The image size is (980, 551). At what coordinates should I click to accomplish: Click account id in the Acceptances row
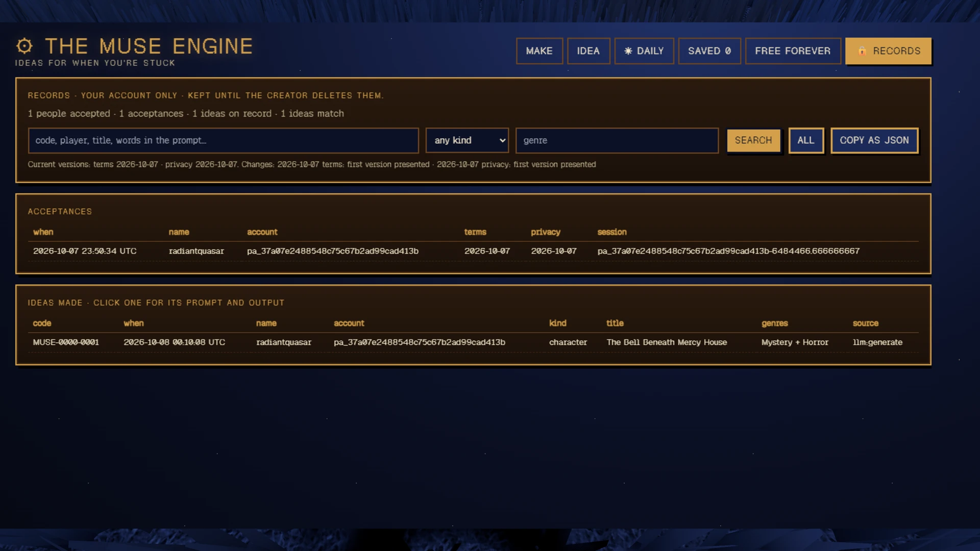333,251
